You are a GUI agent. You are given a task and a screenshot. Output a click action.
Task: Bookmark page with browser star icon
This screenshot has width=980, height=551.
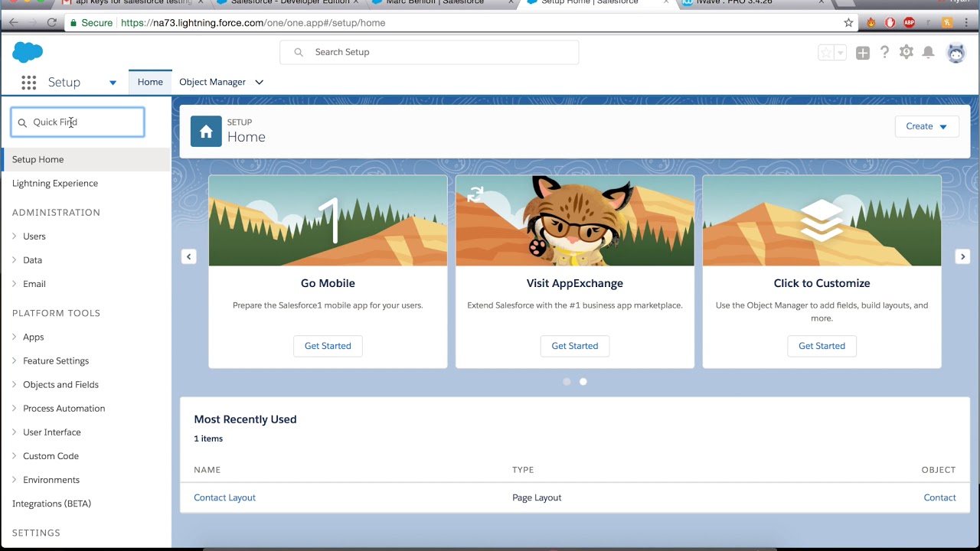848,23
